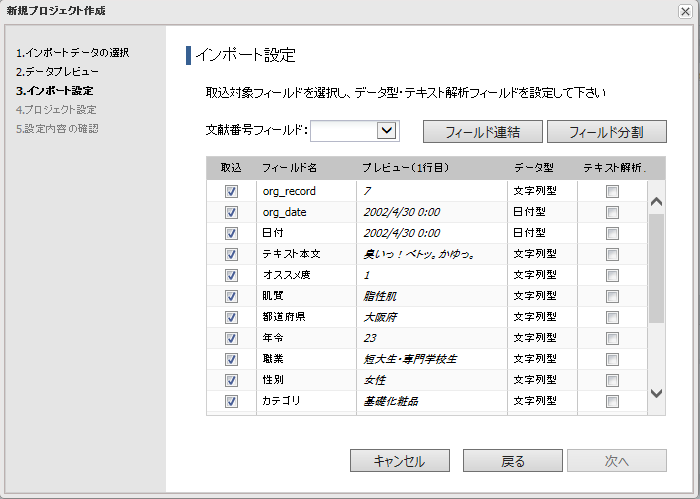The width and height of the screenshot is (700, 499).
Task: Click the フィールド分割 button
Action: 606,131
